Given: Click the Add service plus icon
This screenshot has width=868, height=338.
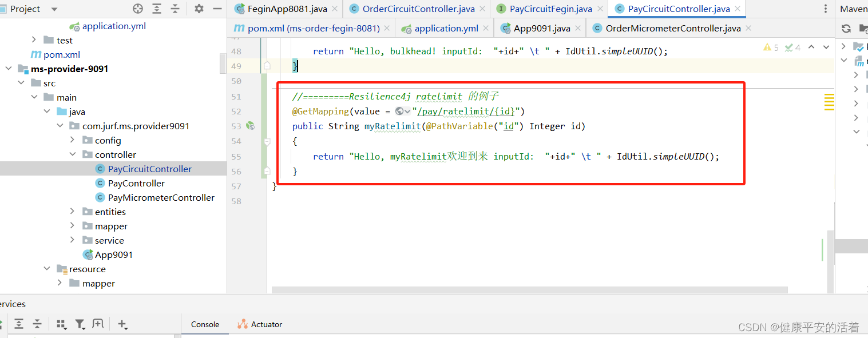Looking at the screenshot, I should (x=122, y=324).
